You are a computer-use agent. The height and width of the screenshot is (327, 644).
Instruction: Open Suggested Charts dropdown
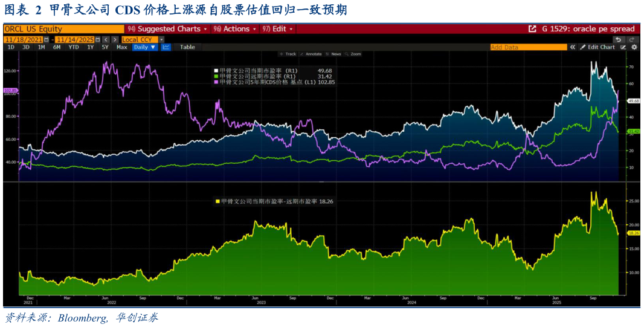point(167,29)
